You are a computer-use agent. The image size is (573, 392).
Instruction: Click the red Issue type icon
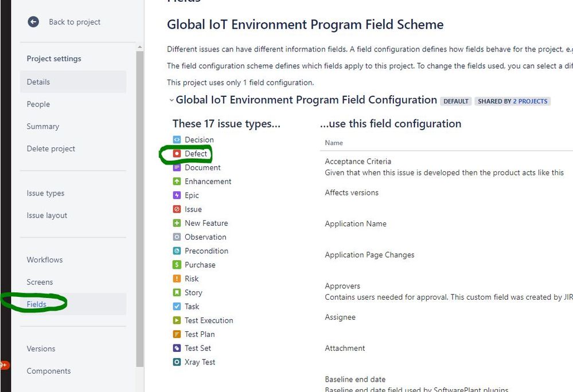pyautogui.click(x=177, y=209)
